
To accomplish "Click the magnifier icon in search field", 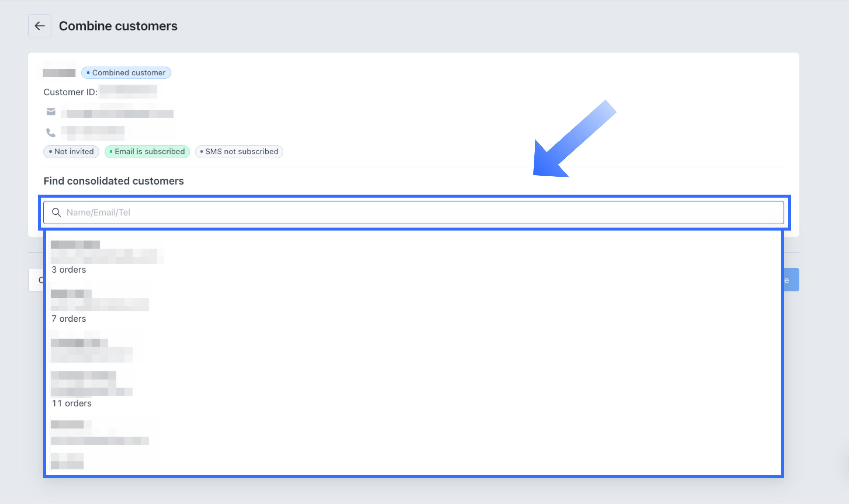I will tap(56, 213).
